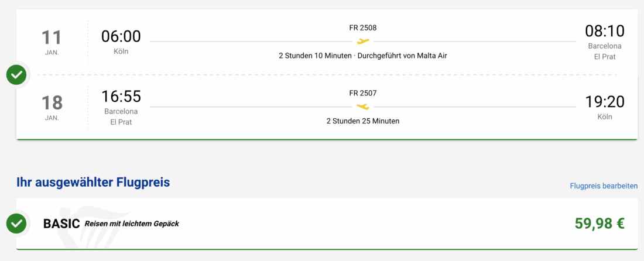The height and width of the screenshot is (261, 644).
Task: Click the 59,98 € total price
Action: (600, 223)
